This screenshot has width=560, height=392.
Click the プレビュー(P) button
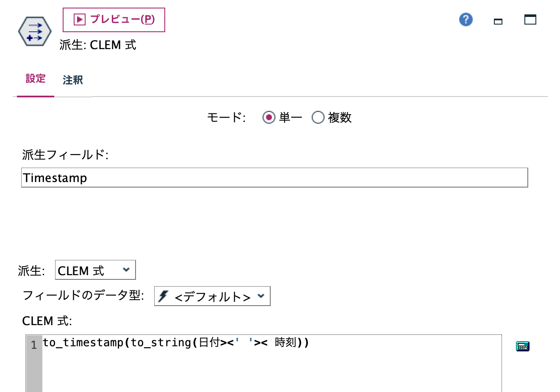click(x=114, y=19)
